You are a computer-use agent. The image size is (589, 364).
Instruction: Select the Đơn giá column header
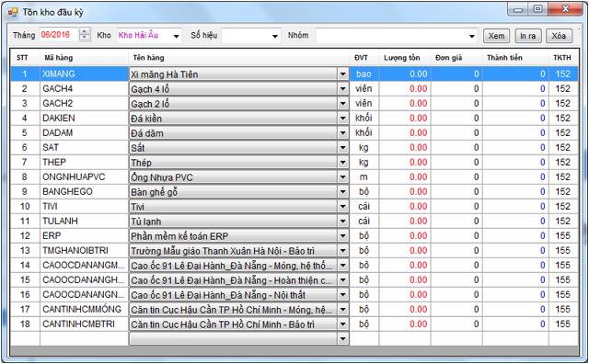coord(456,57)
